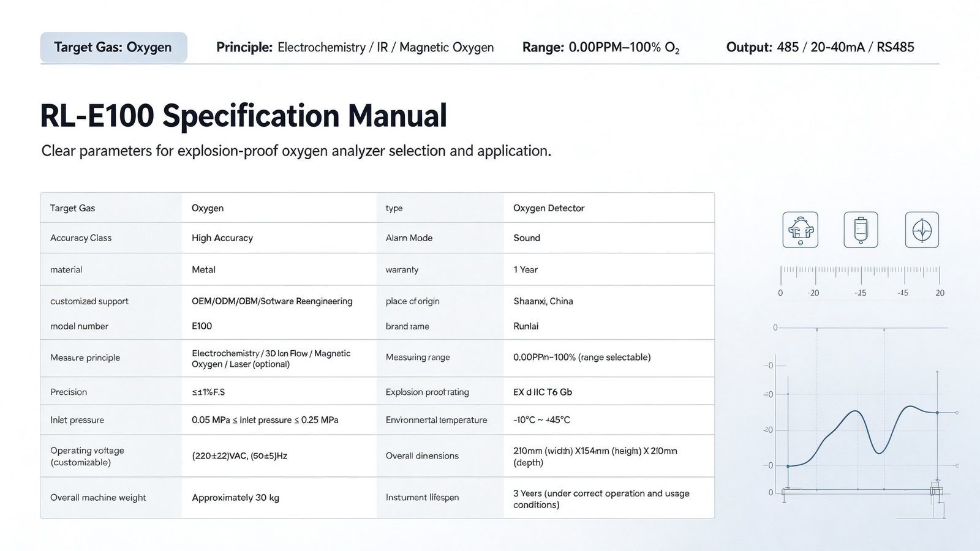Click the 1 Year warranty value
This screenshot has width=980, height=551.
(x=526, y=269)
